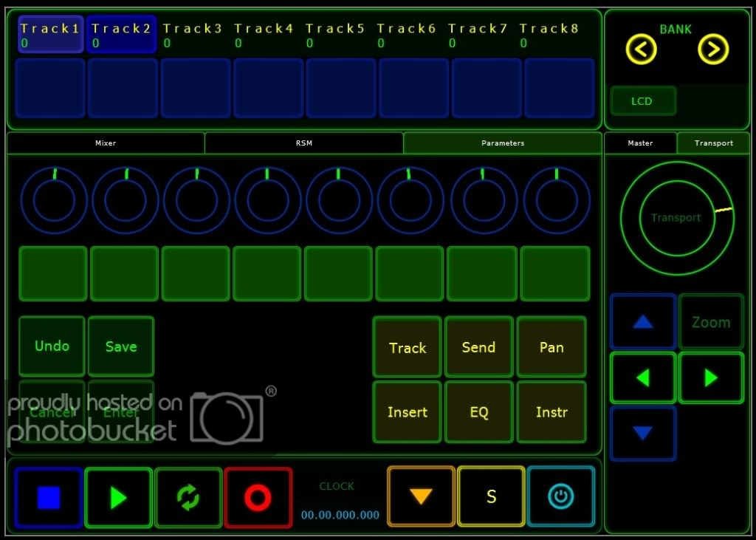
Task: Select the Insert mode button
Action: (x=408, y=412)
